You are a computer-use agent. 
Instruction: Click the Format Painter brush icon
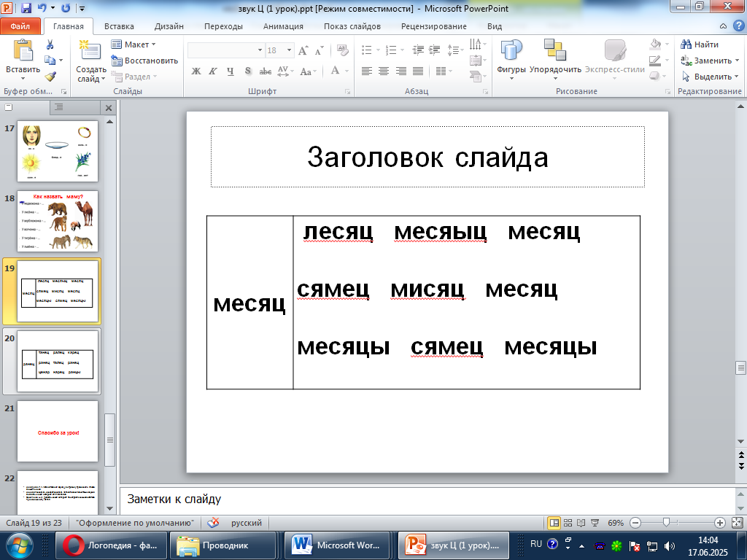click(x=50, y=76)
